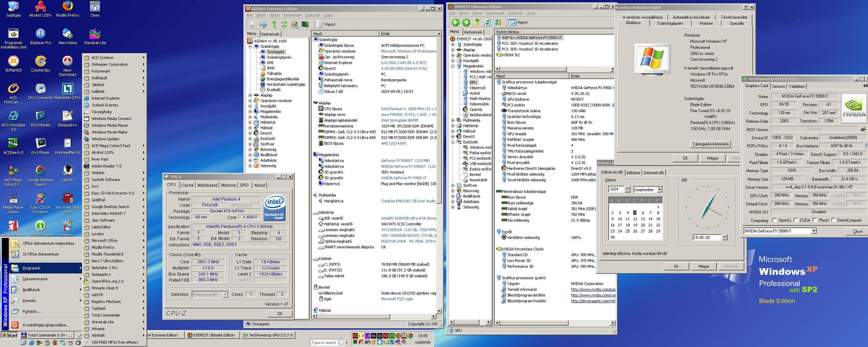This screenshot has height=347, width=868.
Task: Open driveragent.com driver update link
Action: [x=593, y=301]
